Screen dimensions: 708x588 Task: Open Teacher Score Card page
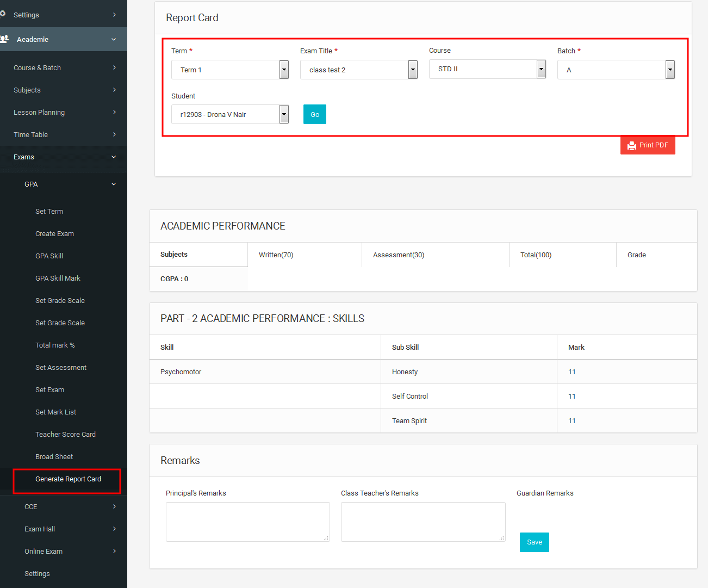pos(65,434)
